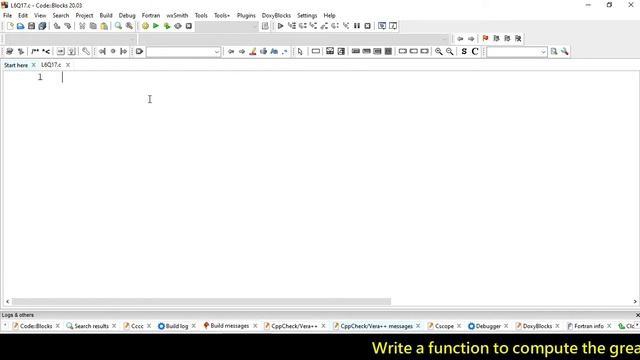Run the program with green play icon

pos(156,26)
